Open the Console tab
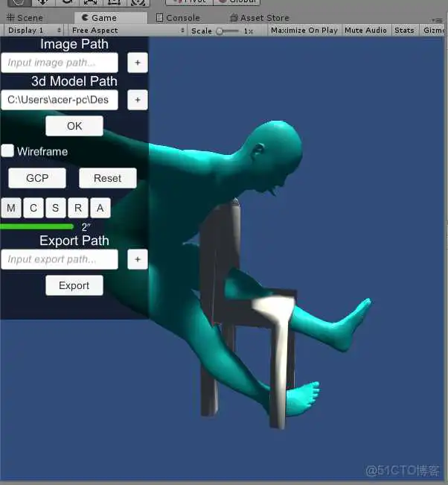Viewport: 448px width, 485px height. tap(178, 18)
